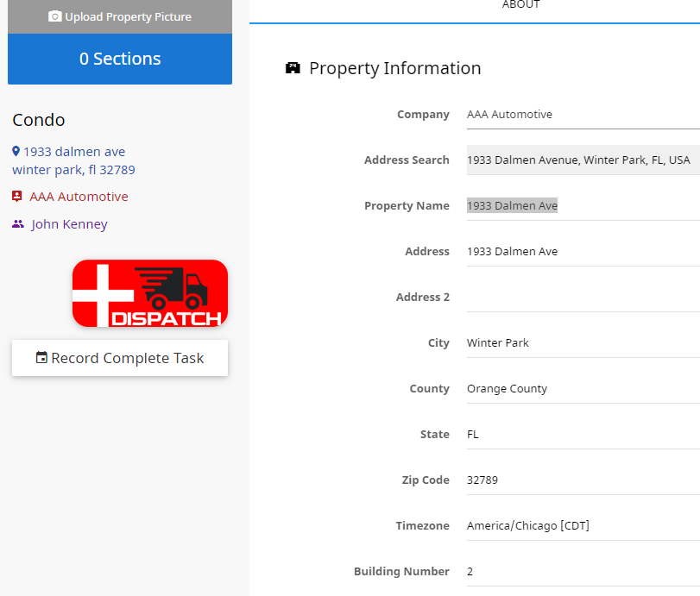Click the building icon next to Property Information
Image resolution: width=700 pixels, height=596 pixels.
pos(293,68)
